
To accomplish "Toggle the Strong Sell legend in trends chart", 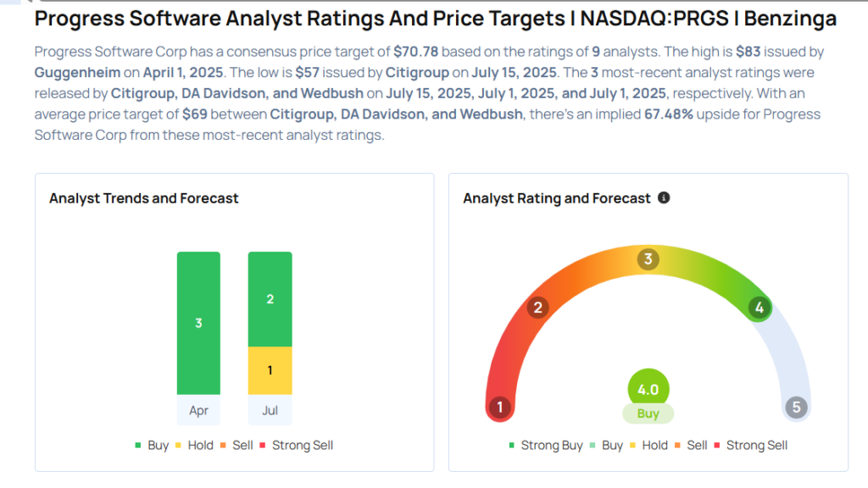I will (x=296, y=446).
